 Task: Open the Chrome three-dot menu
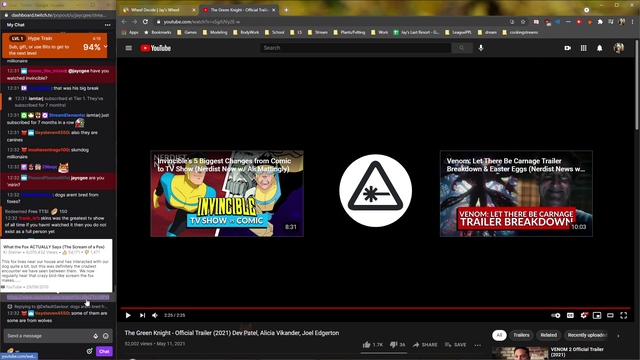632,22
